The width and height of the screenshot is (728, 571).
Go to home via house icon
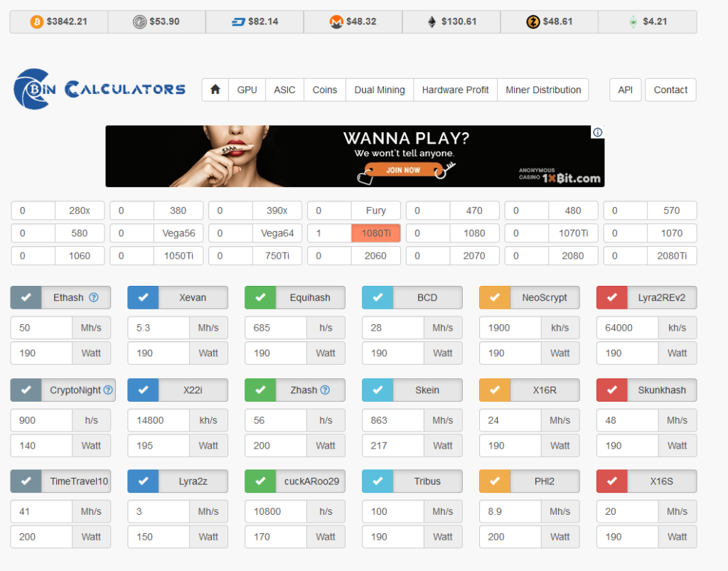(x=215, y=90)
